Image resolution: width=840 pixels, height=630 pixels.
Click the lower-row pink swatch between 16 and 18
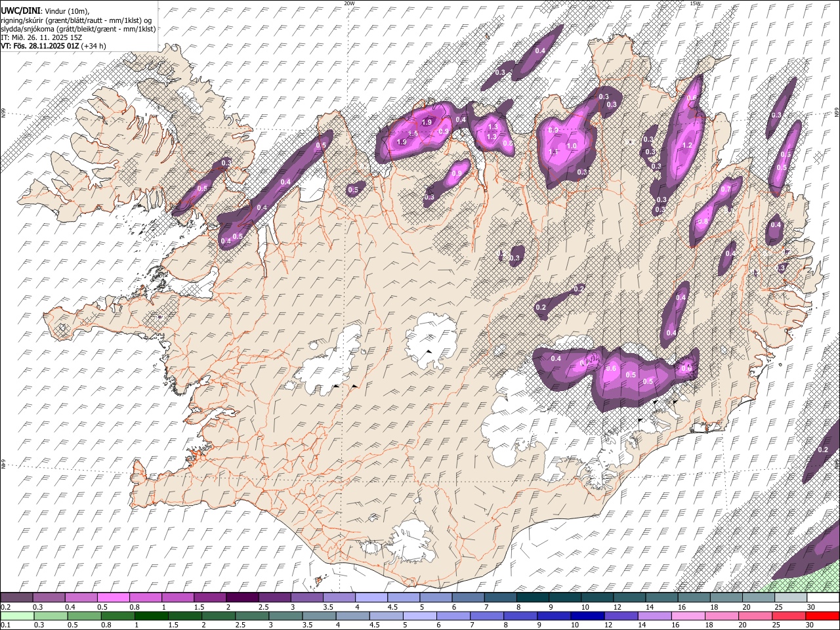point(687,616)
